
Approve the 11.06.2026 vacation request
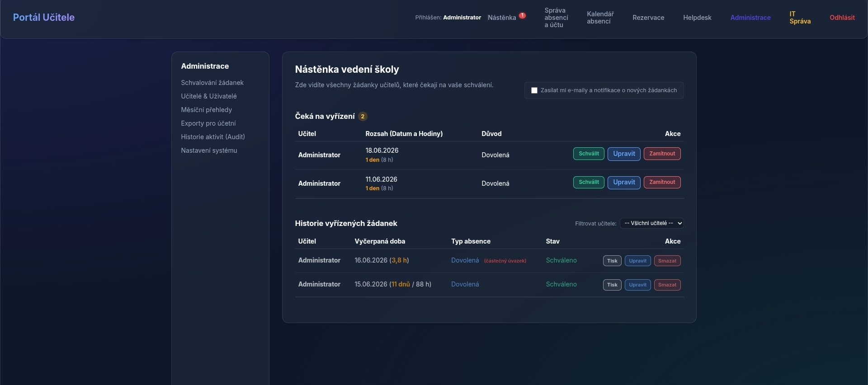pos(589,183)
